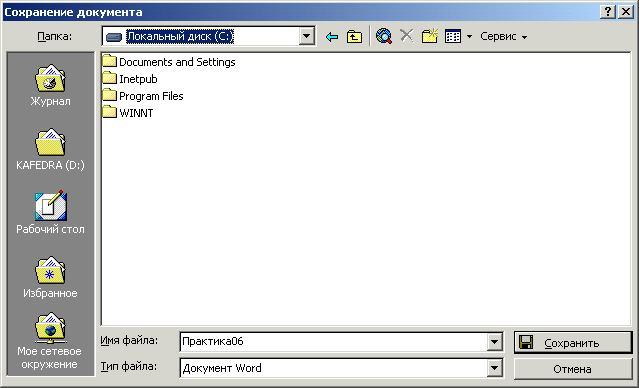Click the Inetpub folder icon
The height and width of the screenshot is (388, 639).
pyautogui.click(x=109, y=78)
